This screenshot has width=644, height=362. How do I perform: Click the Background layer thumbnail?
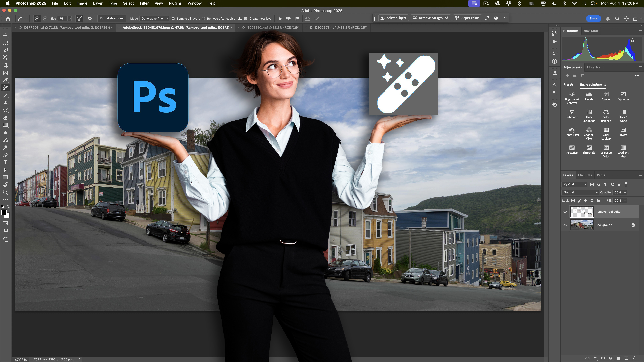pos(582,225)
